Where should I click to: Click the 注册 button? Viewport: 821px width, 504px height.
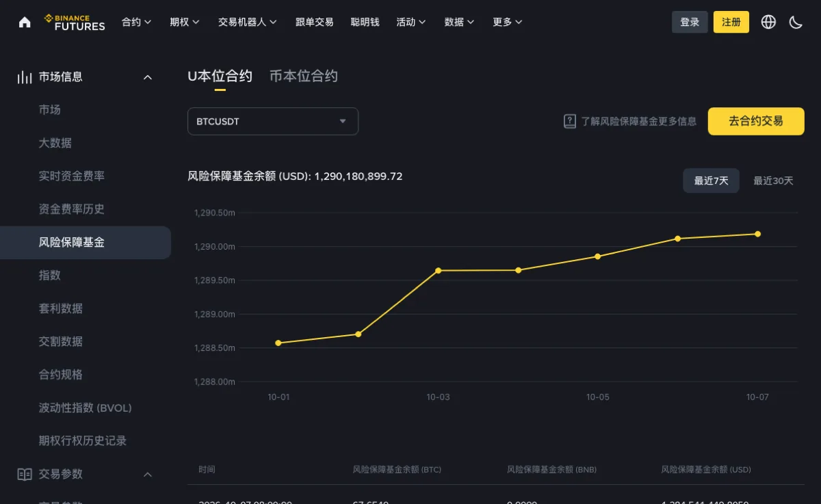pos(731,22)
